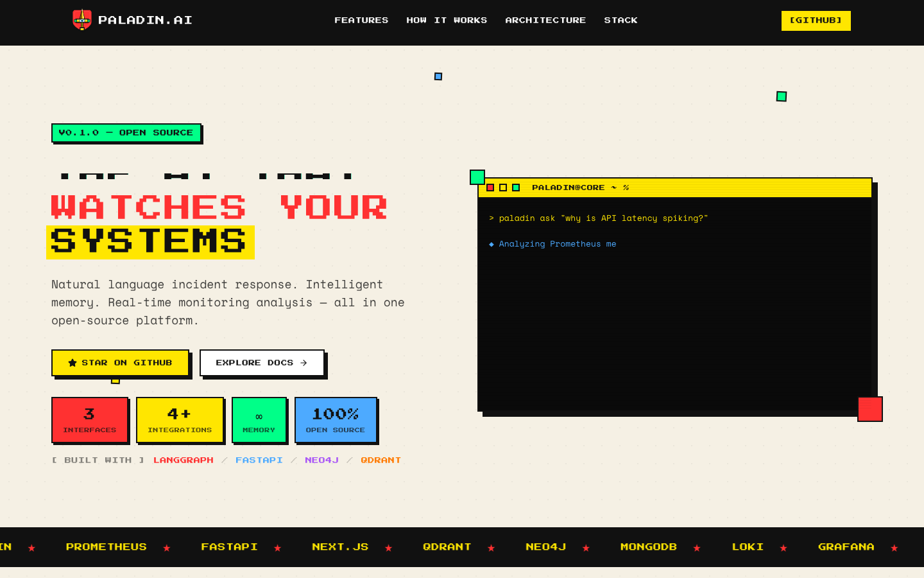Click the green terminal window dot
924x578 pixels.
point(516,188)
